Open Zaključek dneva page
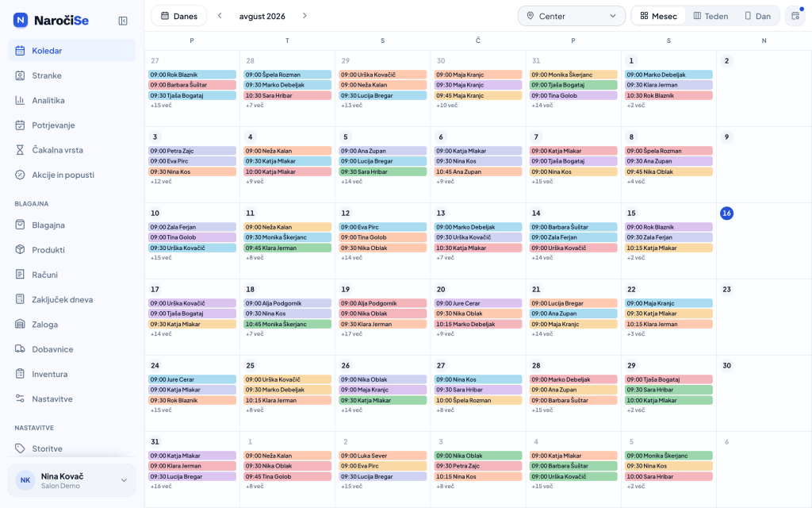Image resolution: width=812 pixels, height=508 pixels. pos(72,299)
